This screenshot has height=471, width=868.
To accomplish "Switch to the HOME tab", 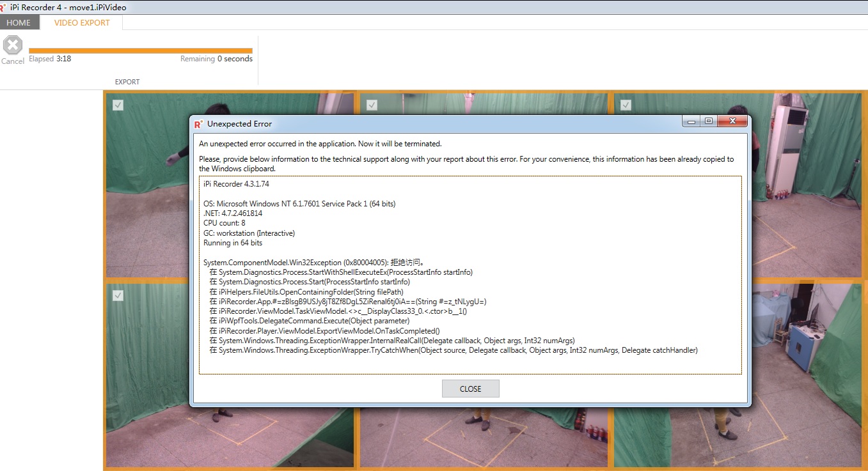I will [x=19, y=22].
